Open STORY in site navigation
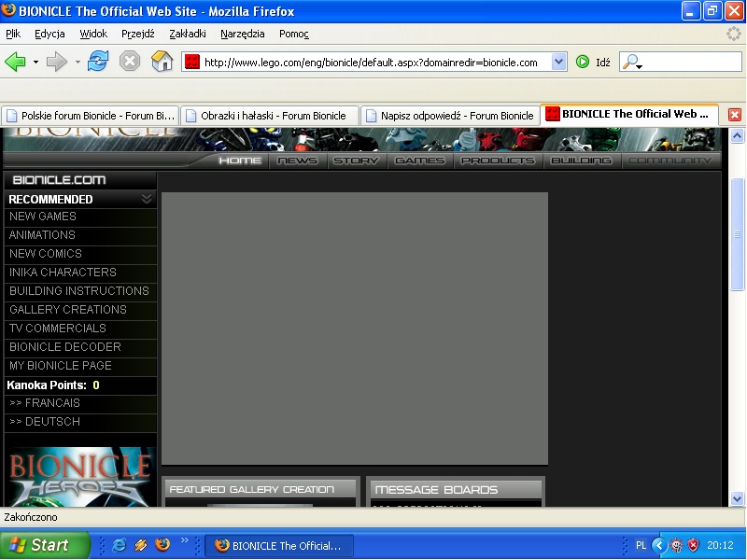747x560 pixels. (x=356, y=161)
